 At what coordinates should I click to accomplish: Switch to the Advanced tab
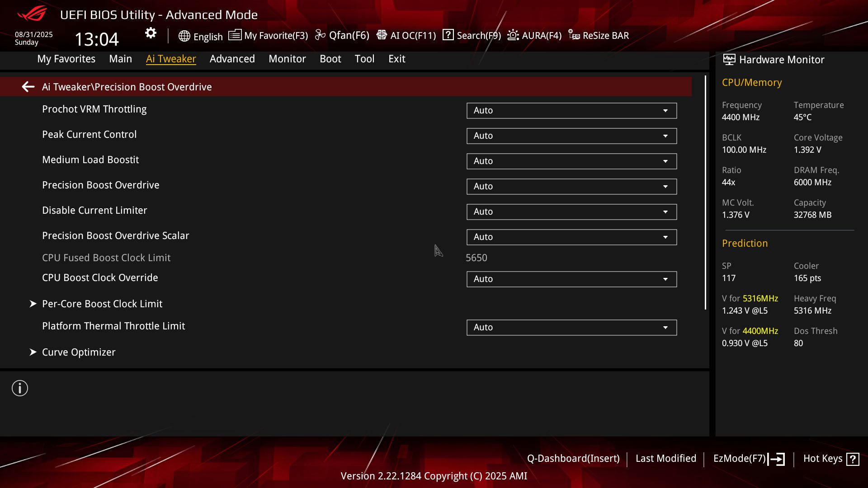pyautogui.click(x=232, y=59)
